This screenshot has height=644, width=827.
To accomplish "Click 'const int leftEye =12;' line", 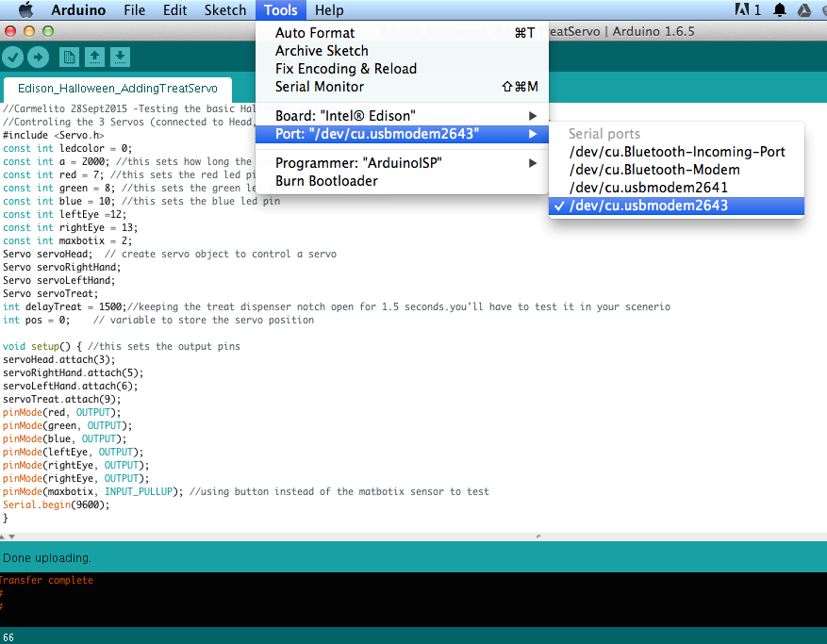I will pyautogui.click(x=64, y=215).
